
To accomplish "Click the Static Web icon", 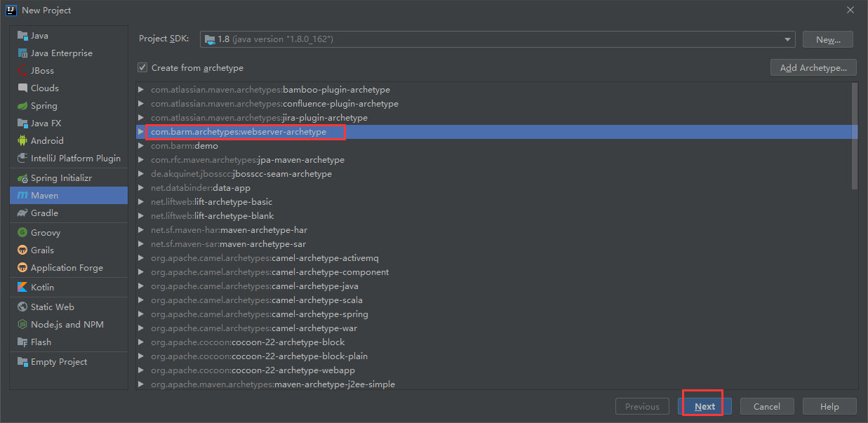I will (x=22, y=307).
